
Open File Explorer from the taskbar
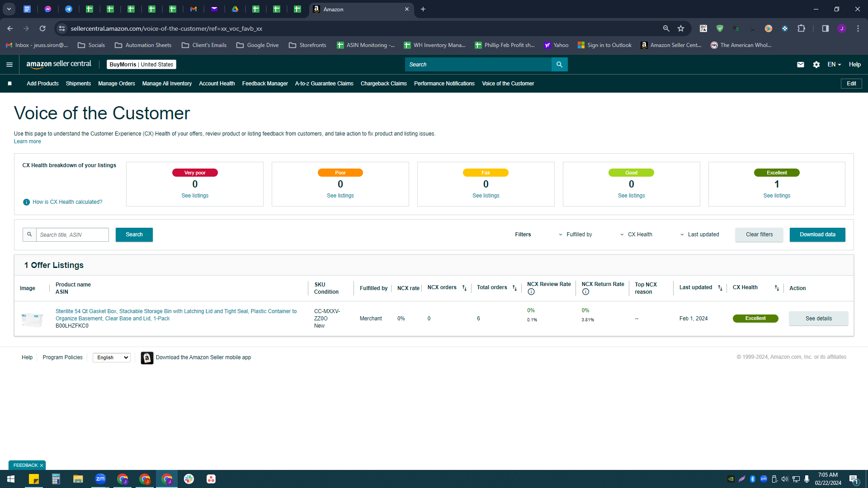tap(78, 479)
